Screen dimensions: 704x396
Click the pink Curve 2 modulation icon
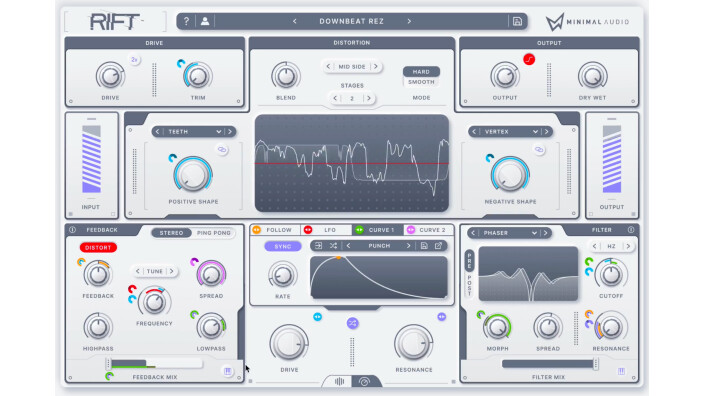point(411,229)
